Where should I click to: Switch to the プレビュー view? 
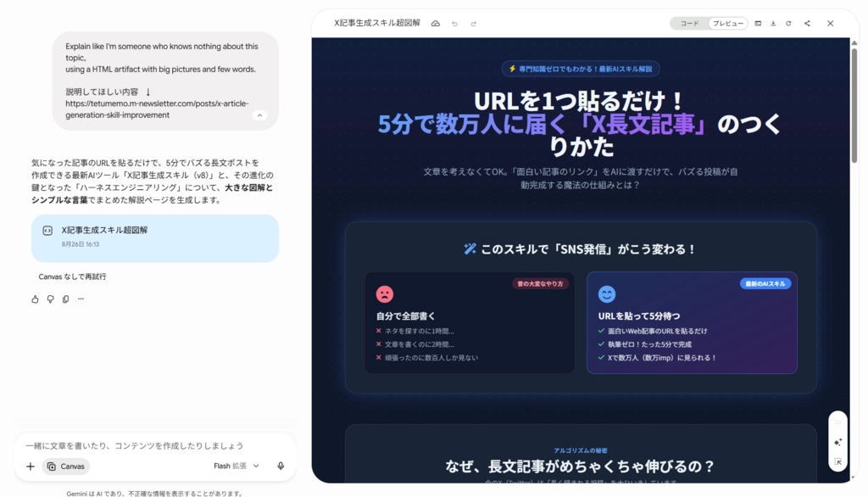[727, 23]
